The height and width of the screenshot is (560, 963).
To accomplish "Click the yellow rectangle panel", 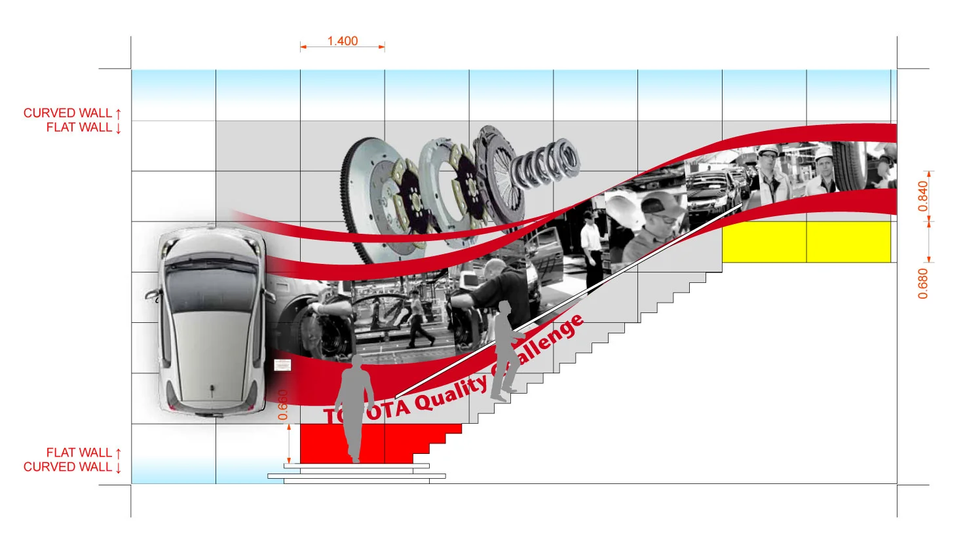I will coord(806,242).
